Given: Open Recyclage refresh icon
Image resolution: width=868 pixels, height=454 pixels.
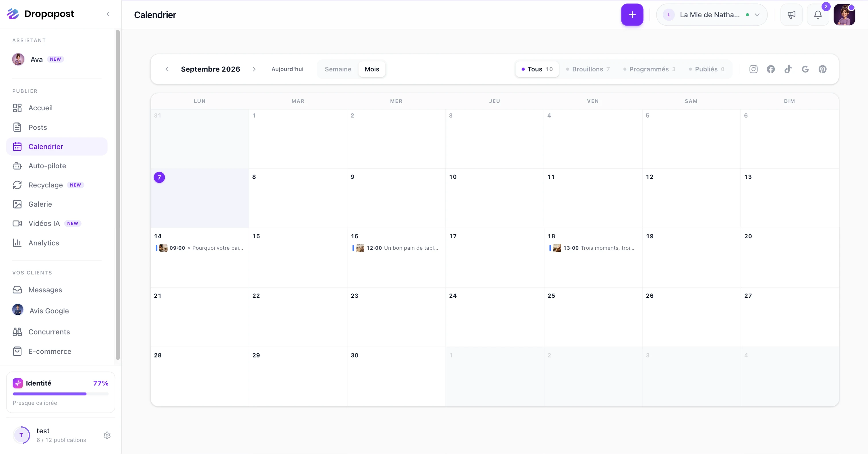Looking at the screenshot, I should coord(17,185).
